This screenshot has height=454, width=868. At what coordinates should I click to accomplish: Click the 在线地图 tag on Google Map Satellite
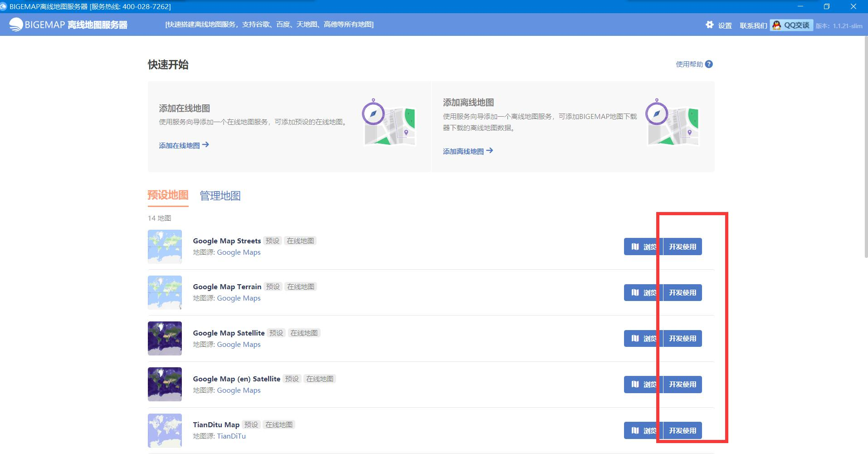[304, 332]
